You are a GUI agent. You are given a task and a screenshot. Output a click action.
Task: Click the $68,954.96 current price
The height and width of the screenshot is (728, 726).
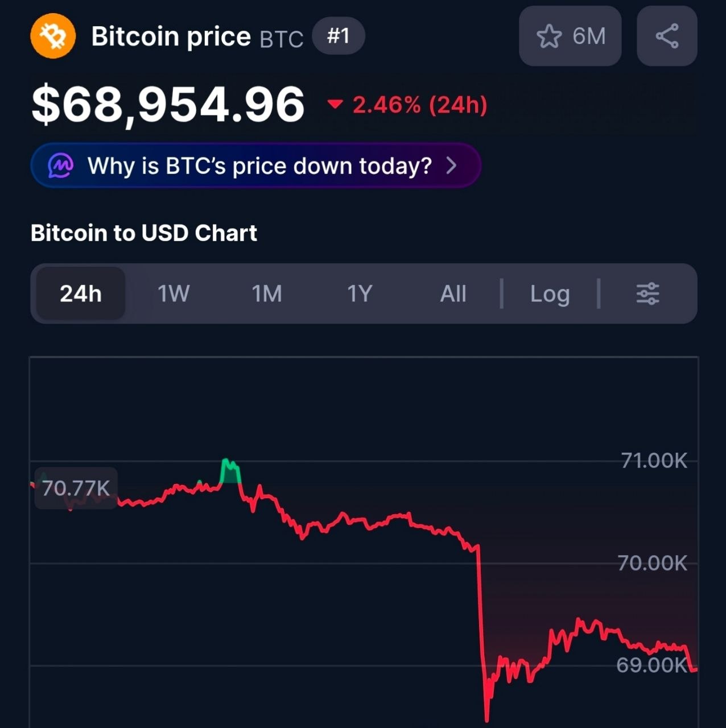168,104
